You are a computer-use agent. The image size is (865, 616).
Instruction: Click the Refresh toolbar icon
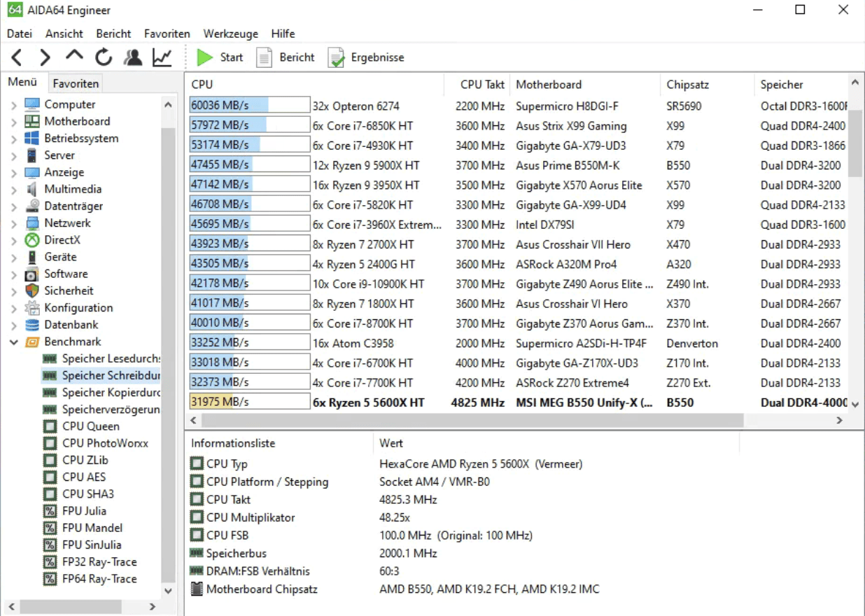104,57
